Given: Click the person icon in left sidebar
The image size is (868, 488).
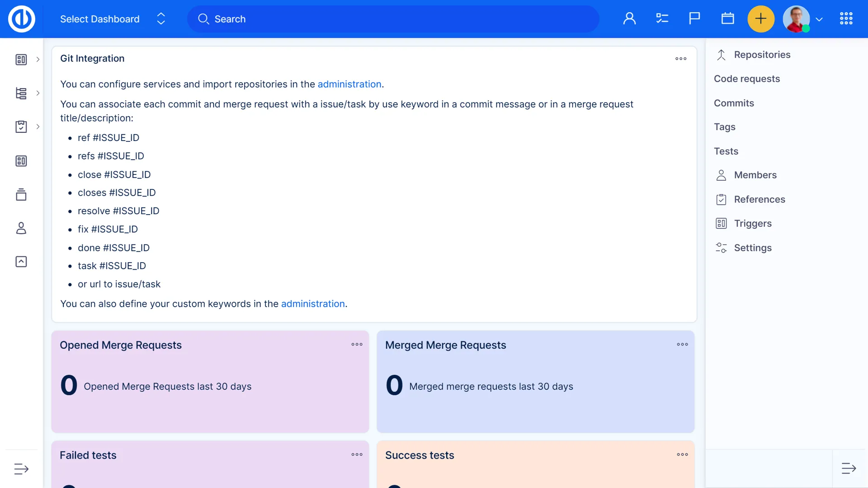Looking at the screenshot, I should tap(21, 228).
